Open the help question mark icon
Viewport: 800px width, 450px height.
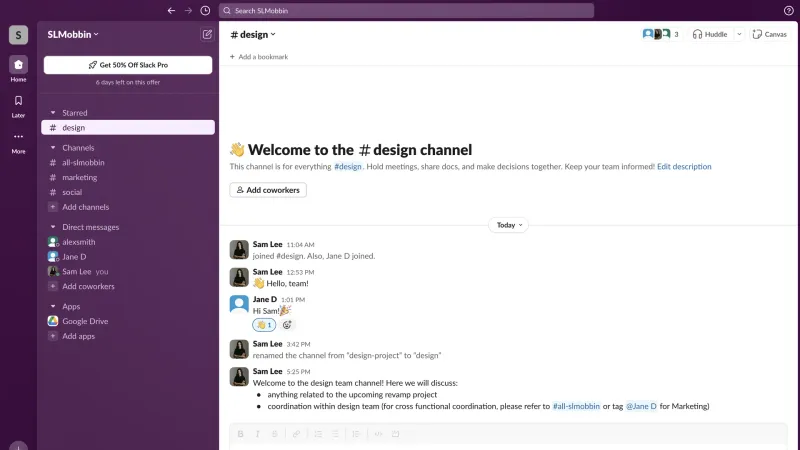point(788,11)
